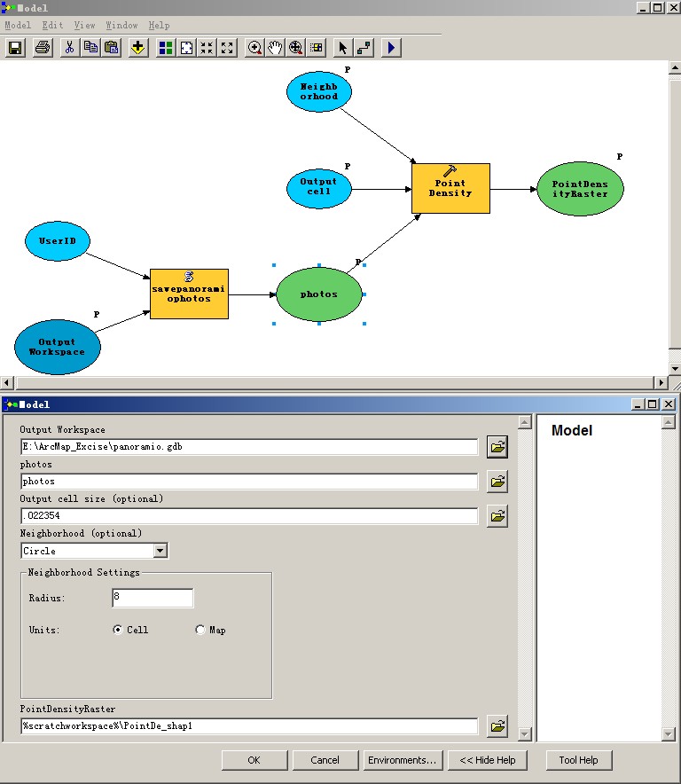Select the Output cell variable oval
Viewport: 681px width, 784px height.
319,188
